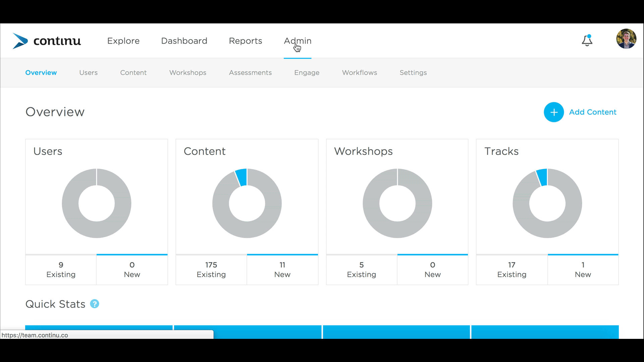This screenshot has width=644, height=362.
Task: Select 0 New under Users
Action: (132, 270)
